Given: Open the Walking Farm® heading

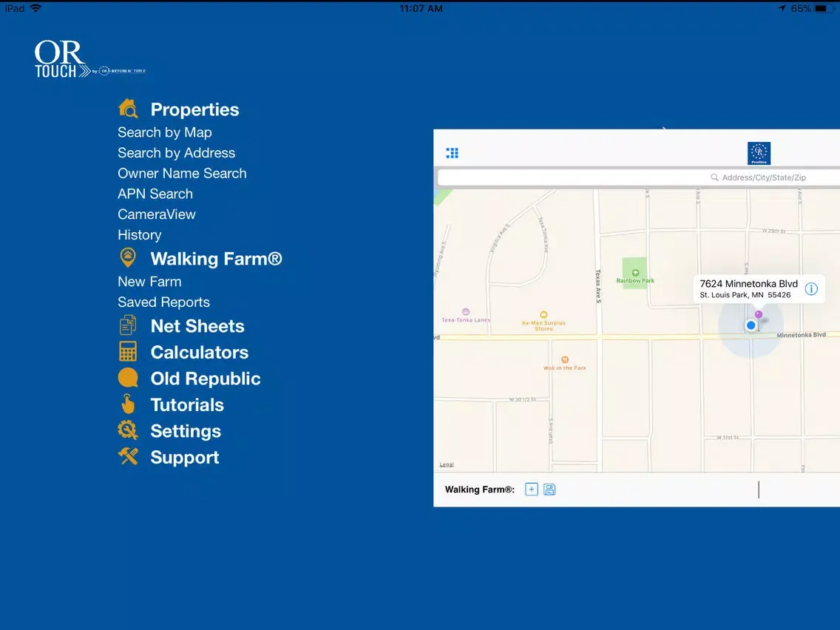Looking at the screenshot, I should 216,259.
